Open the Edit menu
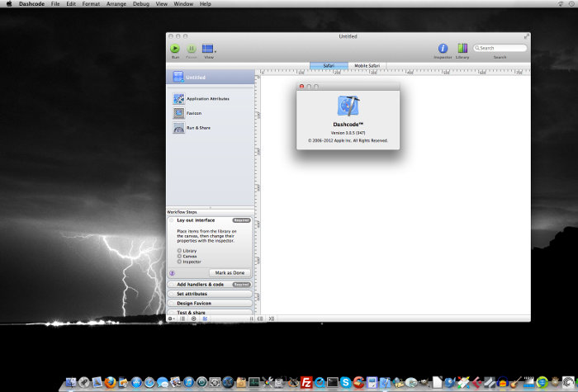The height and width of the screenshot is (392, 578). click(x=71, y=3)
